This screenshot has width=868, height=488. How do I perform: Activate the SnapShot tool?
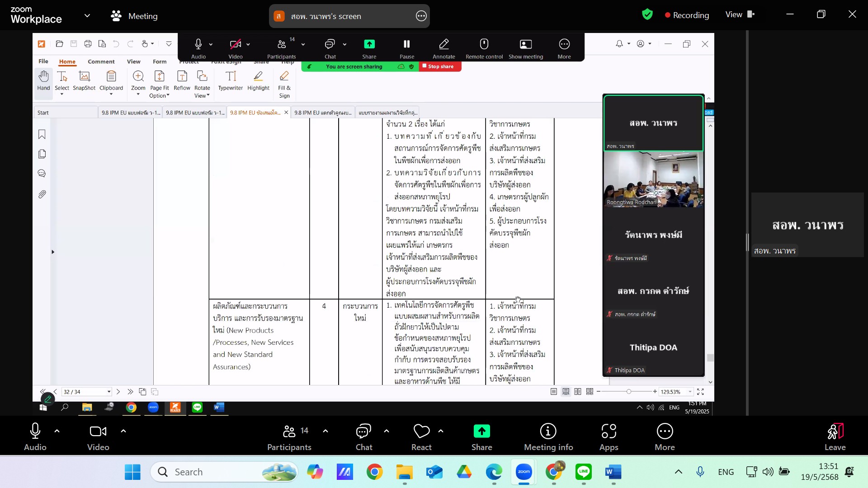point(84,81)
